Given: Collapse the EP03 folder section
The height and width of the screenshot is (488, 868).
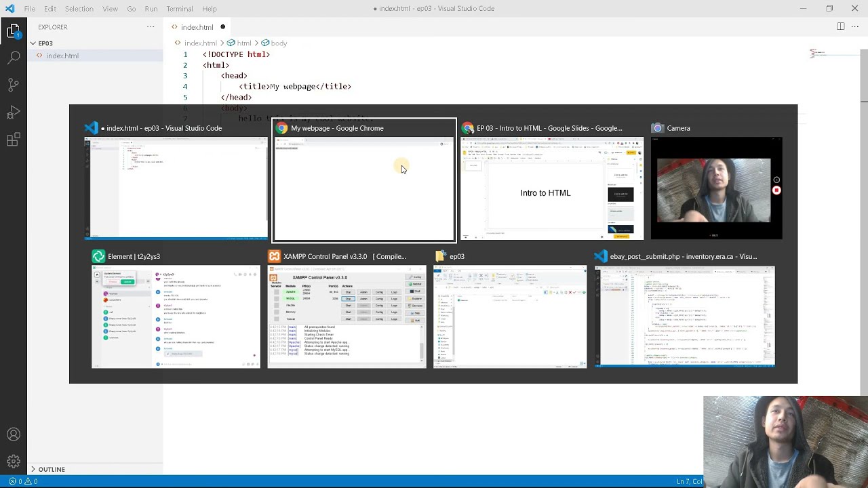Looking at the screenshot, I should (33, 43).
